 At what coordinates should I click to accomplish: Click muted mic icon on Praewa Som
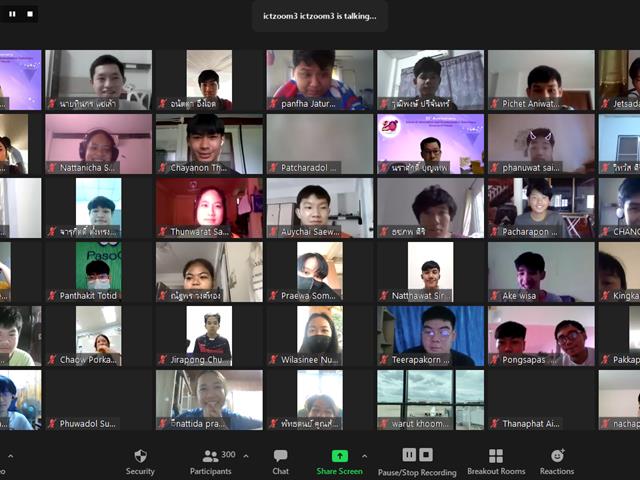click(273, 296)
